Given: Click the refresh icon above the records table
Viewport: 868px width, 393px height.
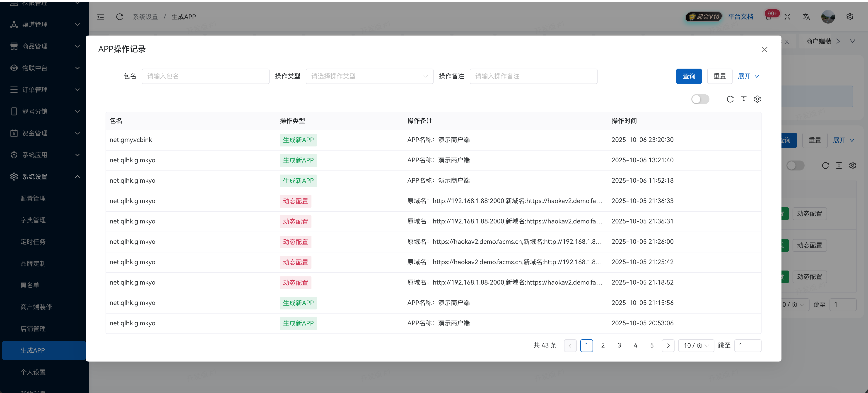Looking at the screenshot, I should (x=730, y=99).
